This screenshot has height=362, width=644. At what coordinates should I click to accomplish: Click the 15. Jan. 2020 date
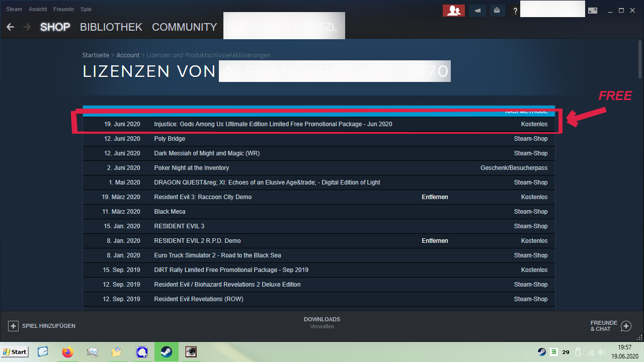click(x=122, y=226)
